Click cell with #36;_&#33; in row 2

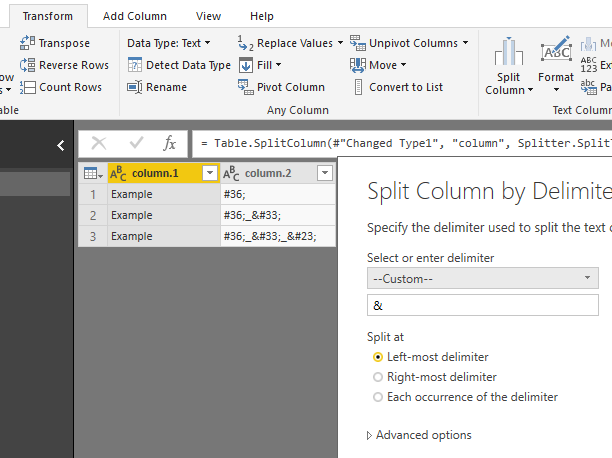click(278, 215)
